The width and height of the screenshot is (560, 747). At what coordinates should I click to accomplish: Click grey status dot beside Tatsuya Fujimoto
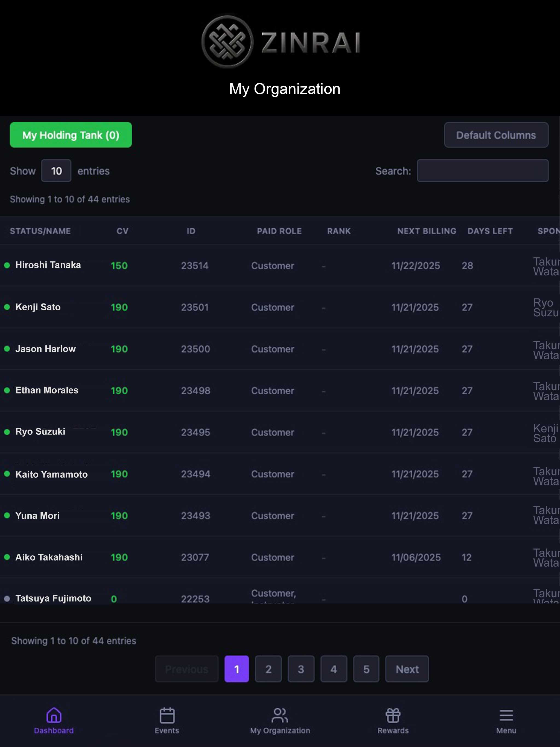point(7,599)
